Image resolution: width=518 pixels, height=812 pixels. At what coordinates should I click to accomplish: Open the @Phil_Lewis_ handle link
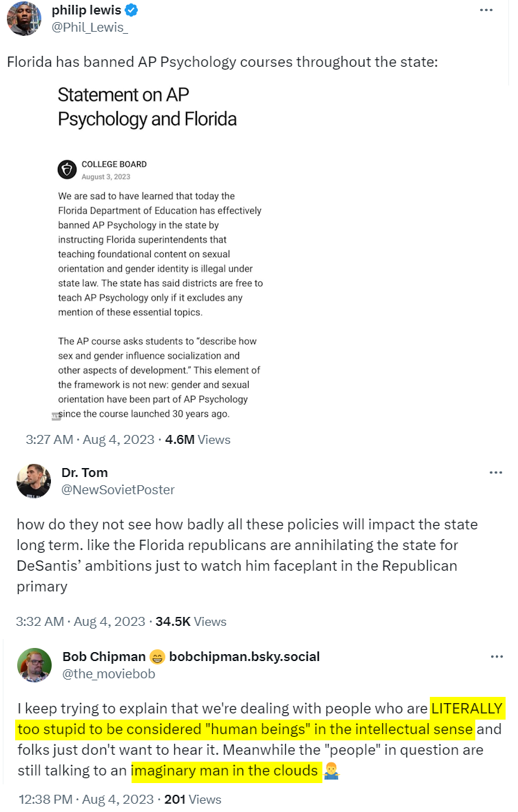pyautogui.click(x=90, y=28)
